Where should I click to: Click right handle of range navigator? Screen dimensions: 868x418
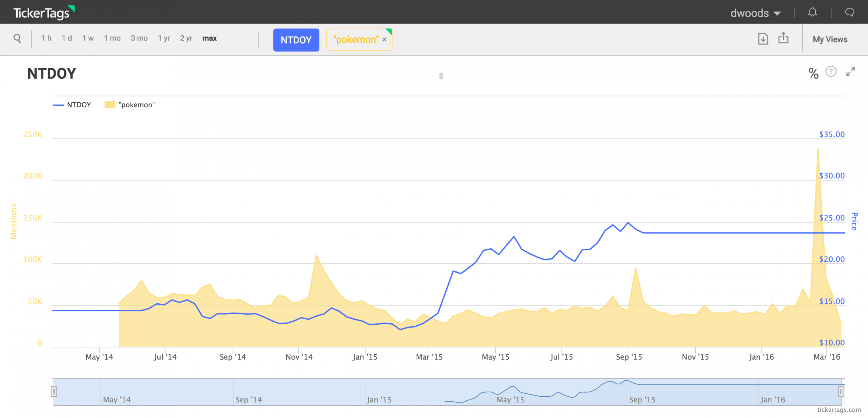pyautogui.click(x=841, y=391)
